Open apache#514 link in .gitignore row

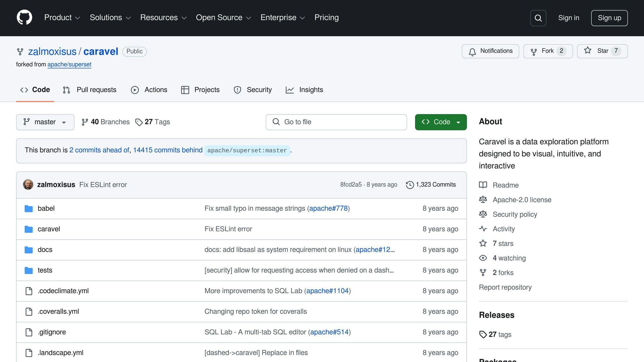[330, 332]
